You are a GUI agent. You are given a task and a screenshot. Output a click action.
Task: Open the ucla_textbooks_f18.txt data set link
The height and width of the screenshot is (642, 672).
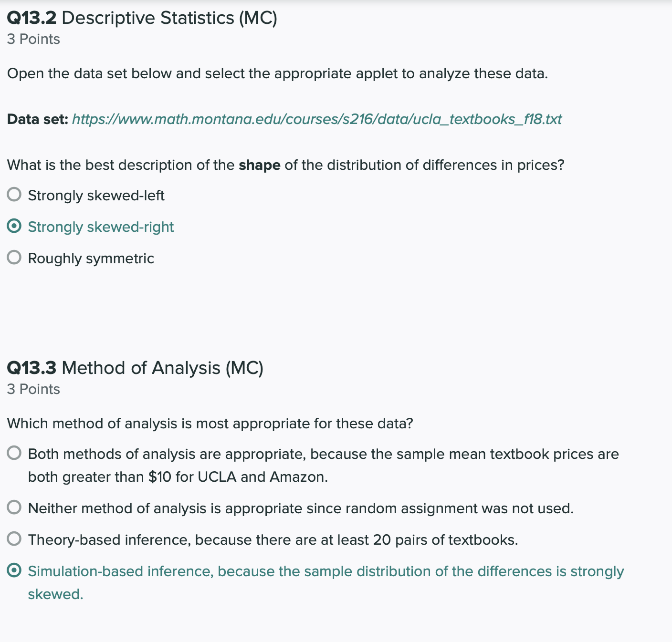point(316,119)
